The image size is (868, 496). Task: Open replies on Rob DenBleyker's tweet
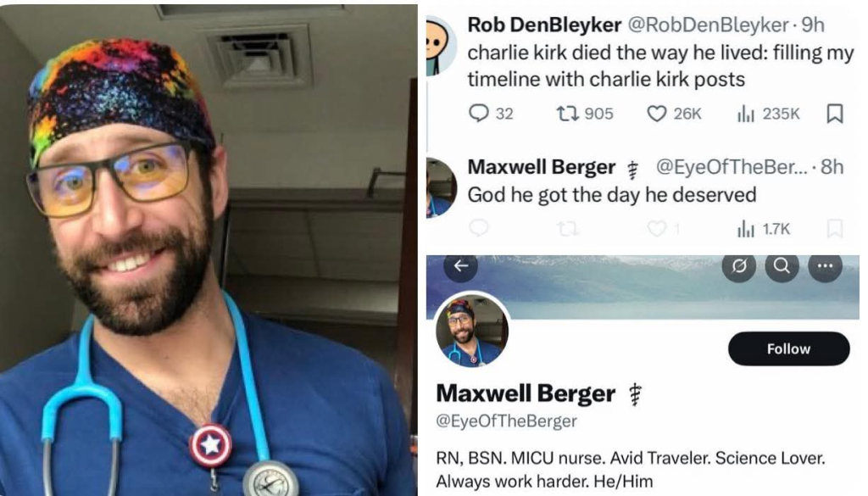point(491,113)
